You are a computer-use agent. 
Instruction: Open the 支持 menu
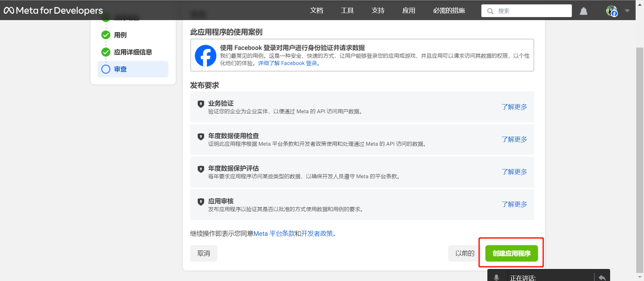pos(378,11)
